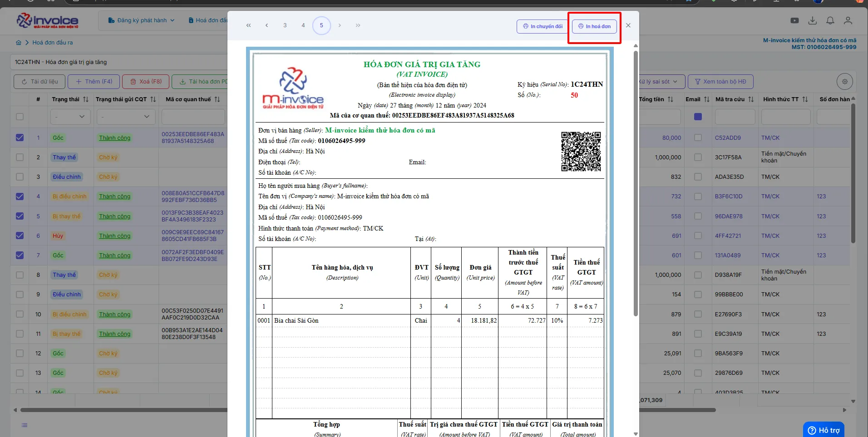868x437 pixels.
Task: Sort by Mã cơ quan thuế column
Action: [217, 99]
